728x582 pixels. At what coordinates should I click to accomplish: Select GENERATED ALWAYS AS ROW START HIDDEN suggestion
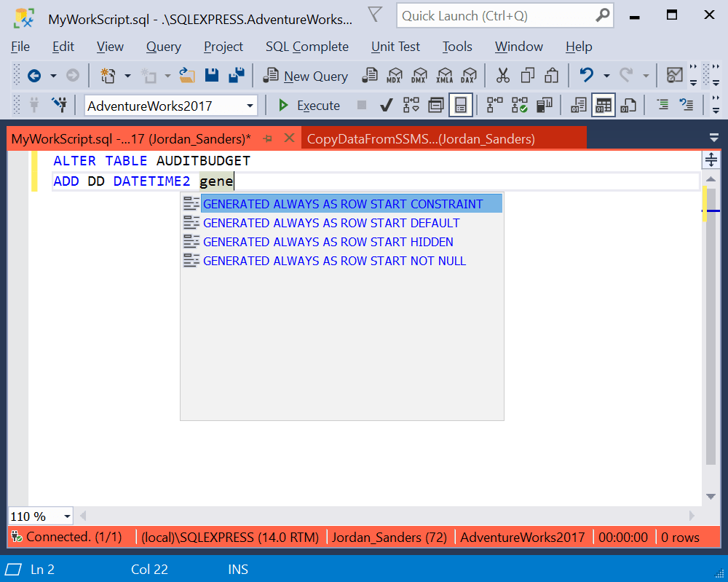(x=328, y=242)
